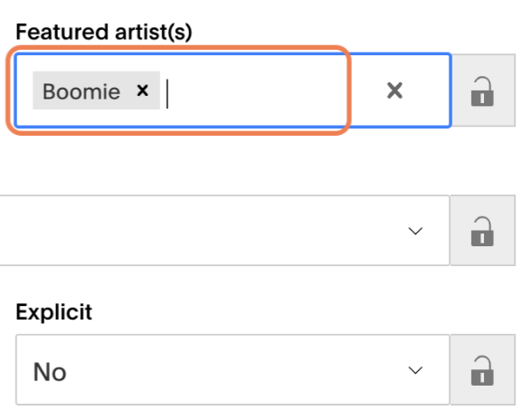Click the text cursor in the featured artist box

pyautogui.click(x=167, y=94)
